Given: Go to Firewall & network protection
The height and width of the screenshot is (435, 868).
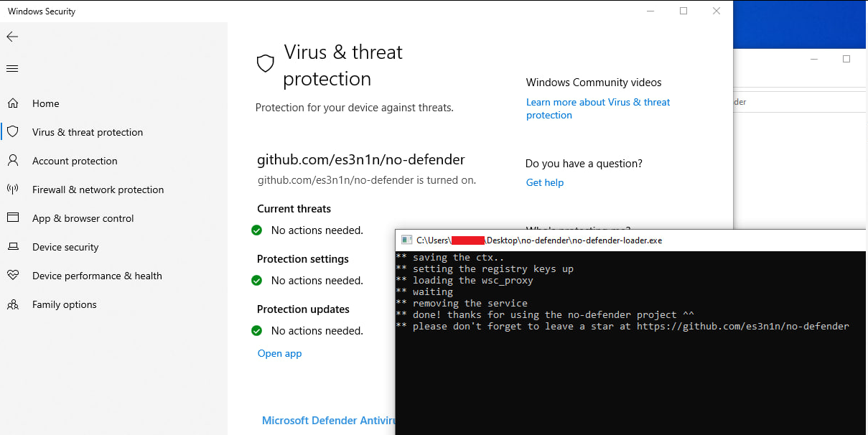Looking at the screenshot, I should coord(98,190).
